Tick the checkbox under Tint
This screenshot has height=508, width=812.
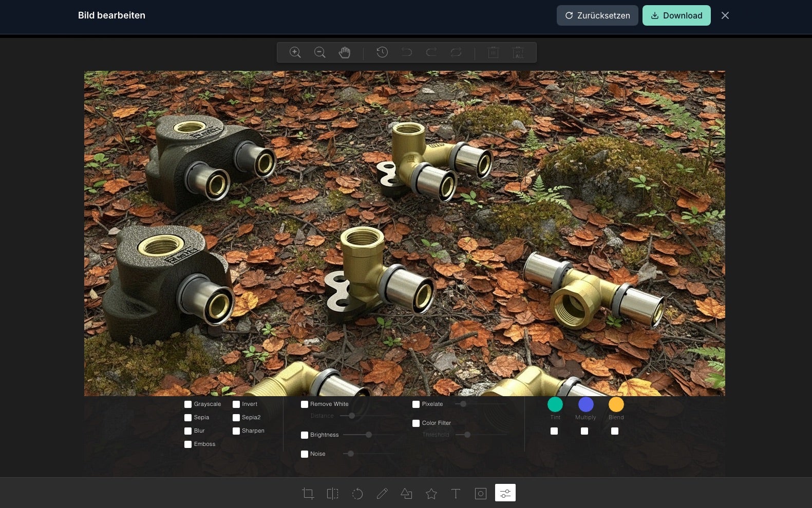[554, 431]
